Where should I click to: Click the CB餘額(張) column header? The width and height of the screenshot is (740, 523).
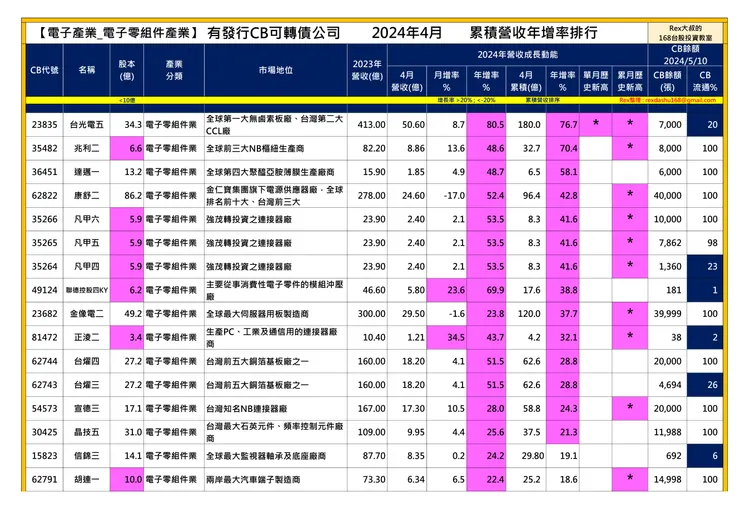667,81
